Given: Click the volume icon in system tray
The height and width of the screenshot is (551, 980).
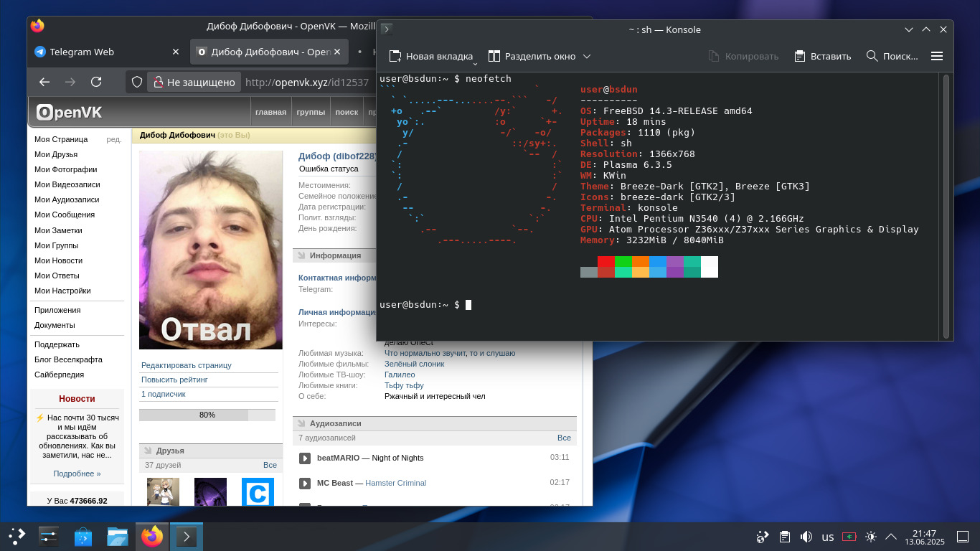Looking at the screenshot, I should 806,537.
